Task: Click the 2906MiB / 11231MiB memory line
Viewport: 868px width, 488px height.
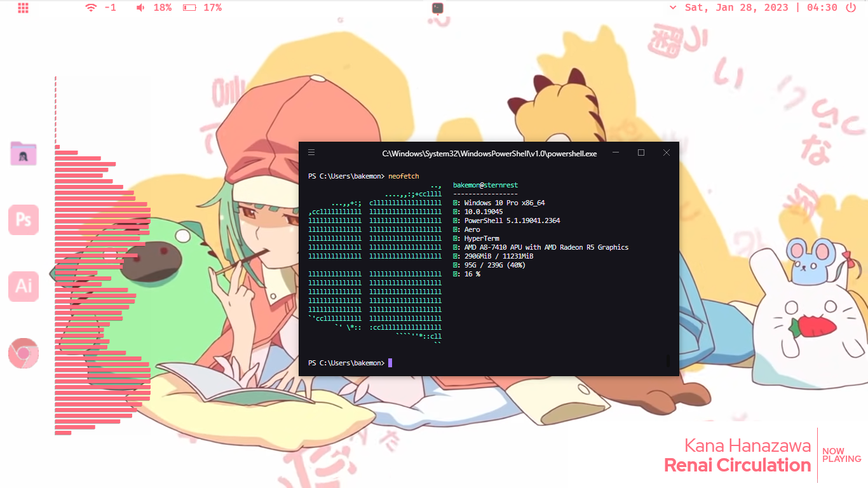Action: (x=493, y=256)
